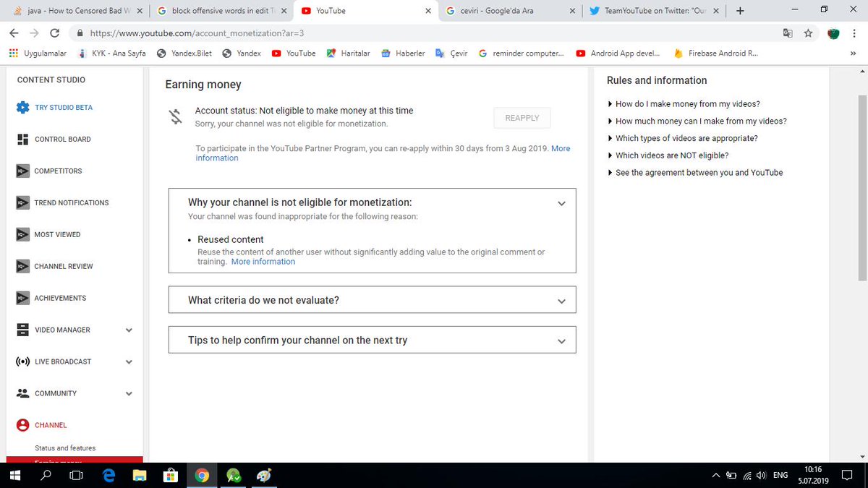Collapse the 'Why your channel is not eligible' section
Screen dimensions: 868x488
[x=561, y=203]
